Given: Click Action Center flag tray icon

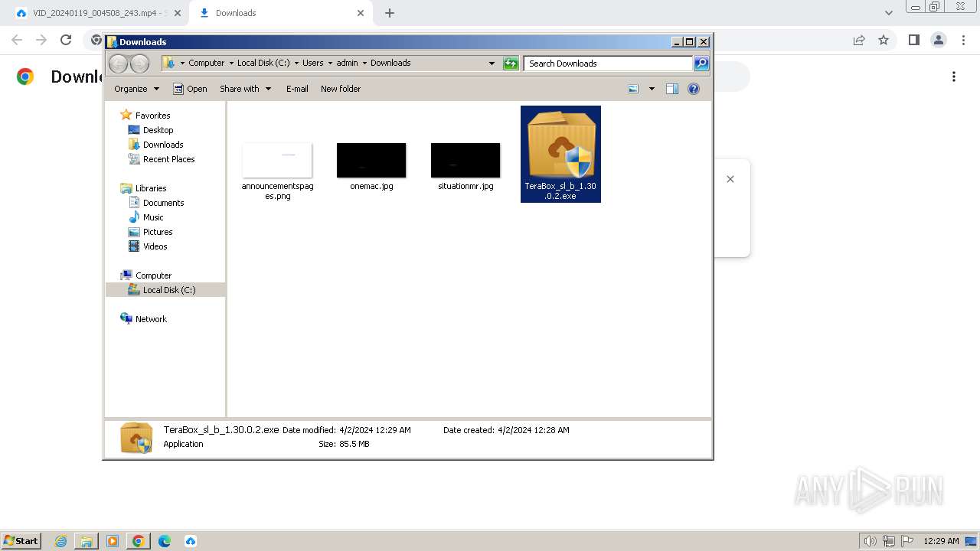Looking at the screenshot, I should [x=906, y=541].
